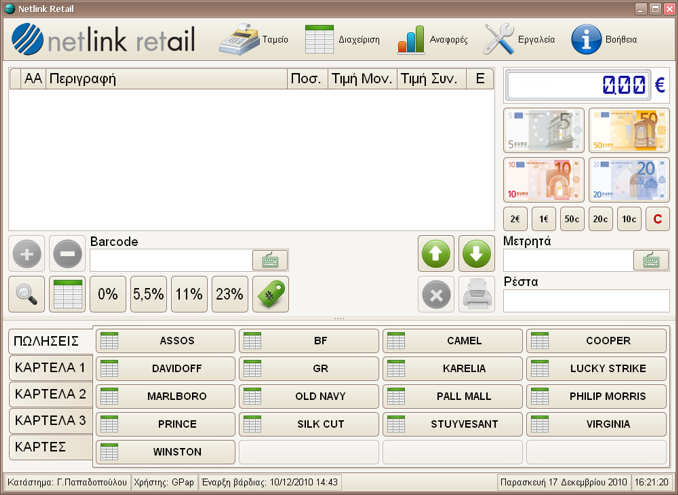Open the ASSOS product category
Screen dimensions: 678x495
point(165,341)
